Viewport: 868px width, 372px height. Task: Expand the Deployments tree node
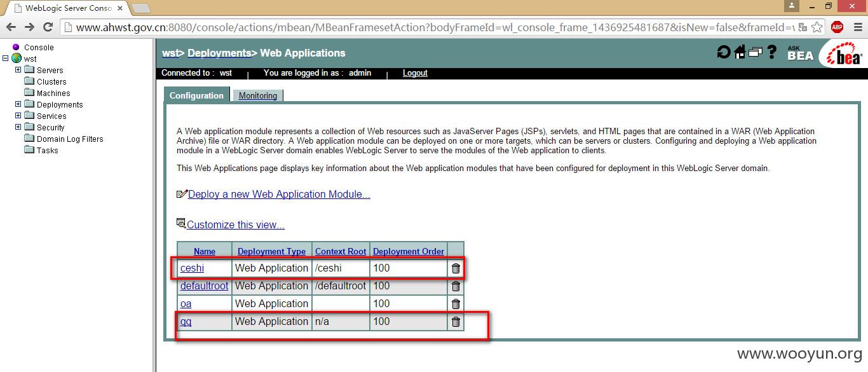click(18, 104)
